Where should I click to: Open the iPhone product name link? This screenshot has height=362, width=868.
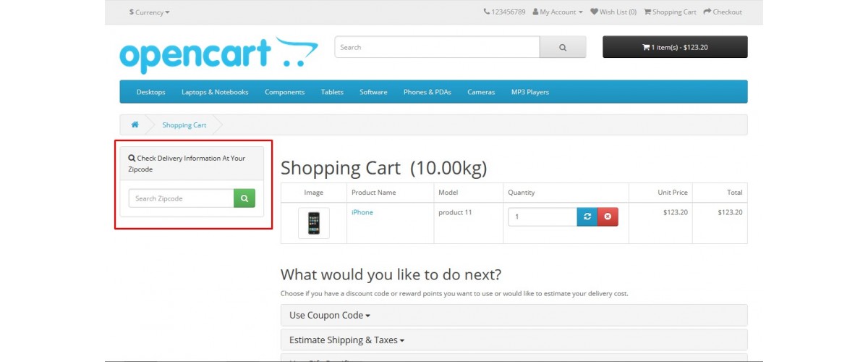362,212
